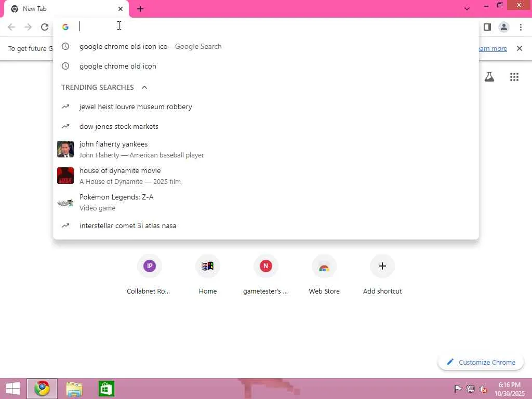Open the Web Store shortcut tile
This screenshot has height=399, width=532.
pyautogui.click(x=324, y=274)
